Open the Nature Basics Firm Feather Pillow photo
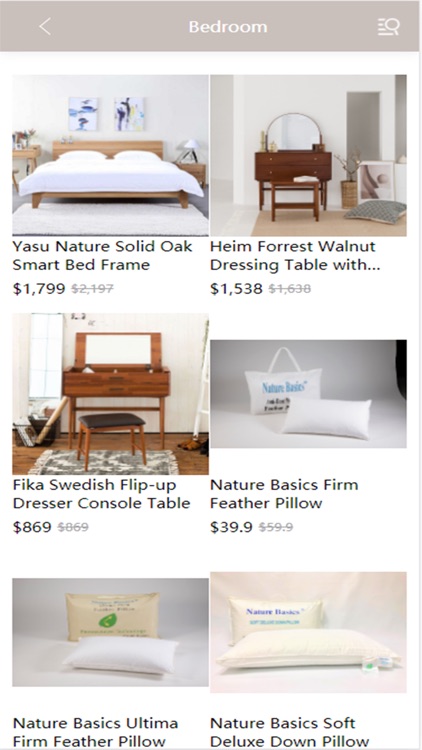The image size is (422, 750). (309, 394)
